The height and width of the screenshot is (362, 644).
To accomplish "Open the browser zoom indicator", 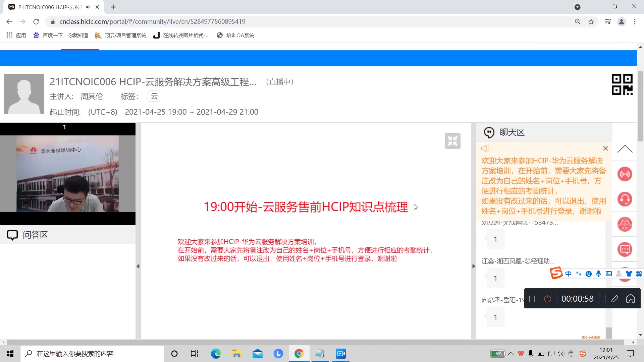I will coord(578,21).
